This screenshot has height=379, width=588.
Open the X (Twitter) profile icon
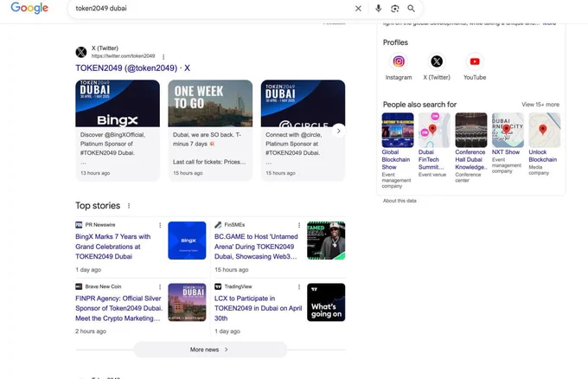[437, 61]
